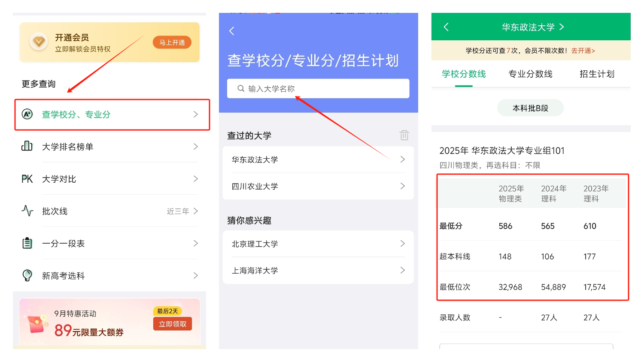Open 四川农业大学 from searched list
Image resolution: width=644 pixels, height=362 pixels.
click(318, 186)
